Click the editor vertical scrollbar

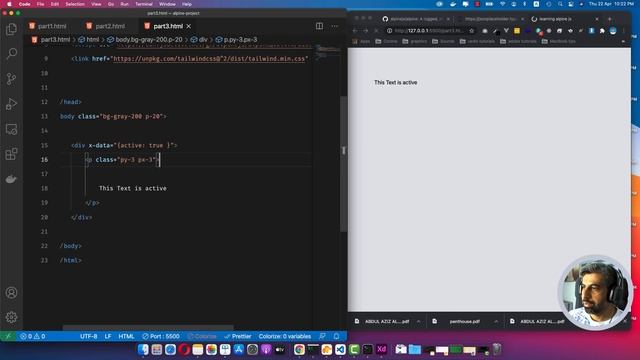click(x=344, y=163)
